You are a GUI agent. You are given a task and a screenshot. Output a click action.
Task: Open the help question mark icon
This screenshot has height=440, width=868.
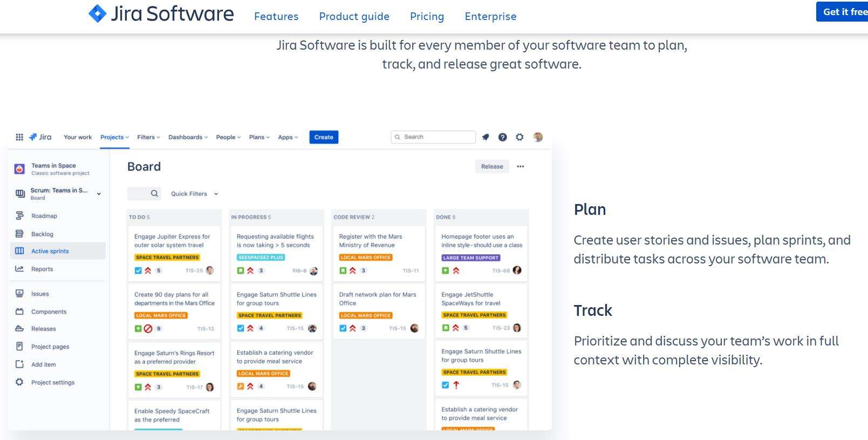(x=503, y=137)
